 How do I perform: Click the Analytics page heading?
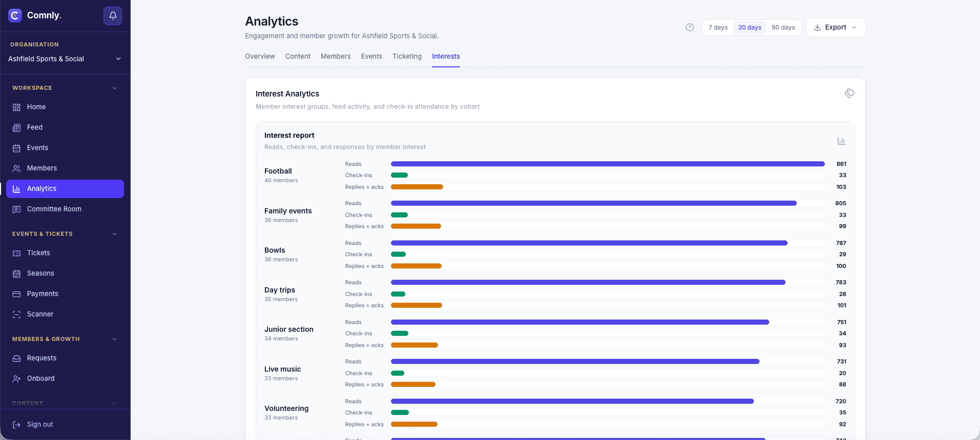click(x=272, y=21)
